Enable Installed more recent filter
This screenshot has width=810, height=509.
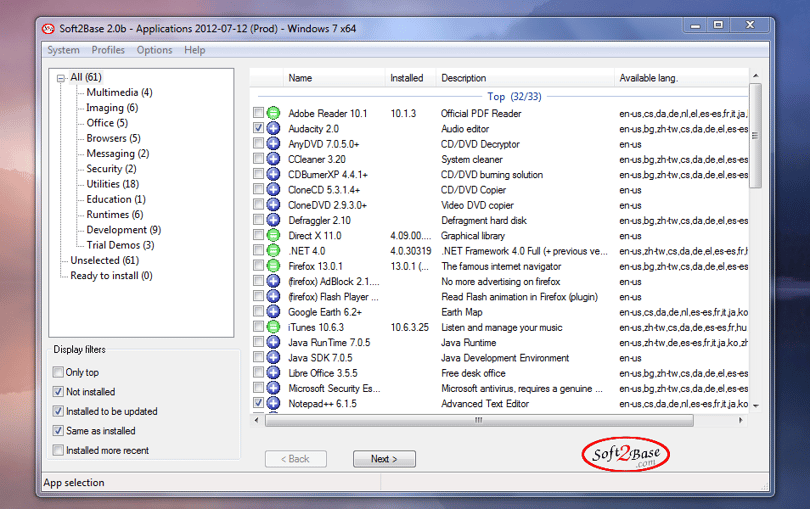58,450
